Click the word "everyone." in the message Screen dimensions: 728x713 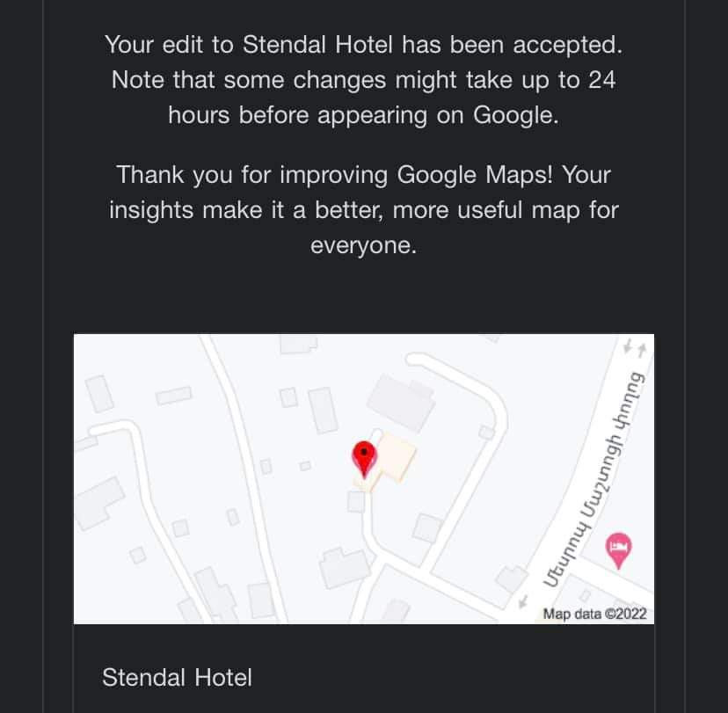coord(363,245)
